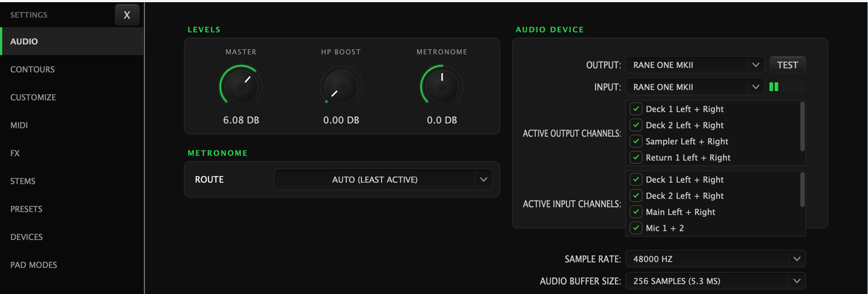Image resolution: width=868 pixels, height=294 pixels.
Task: Open the Input device dropdown
Action: click(x=695, y=87)
